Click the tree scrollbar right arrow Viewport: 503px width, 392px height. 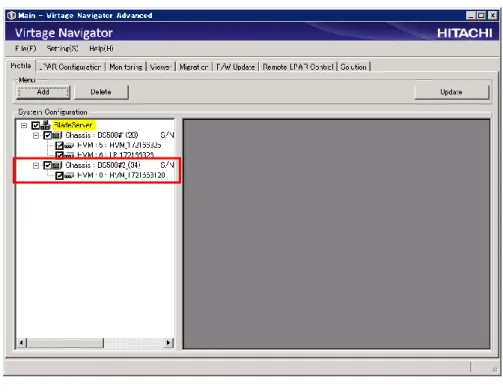click(x=169, y=343)
